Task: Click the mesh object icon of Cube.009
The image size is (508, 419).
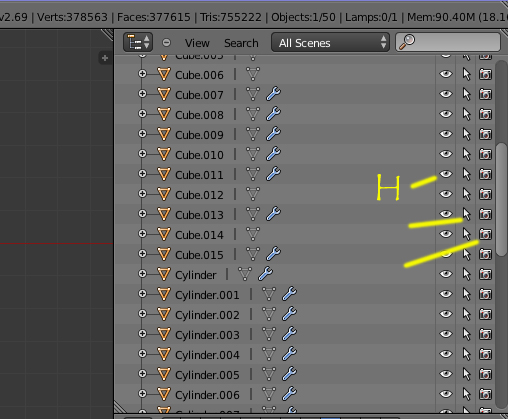Action: point(164,134)
